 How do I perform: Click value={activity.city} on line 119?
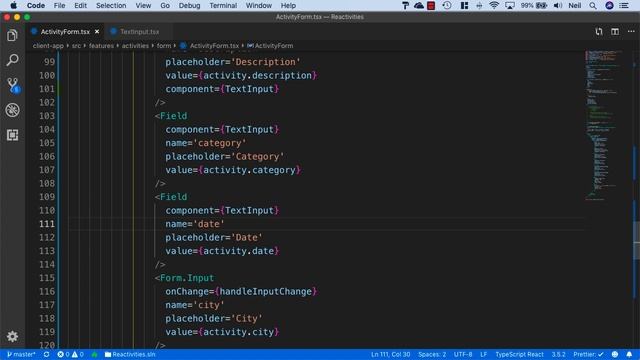(x=222, y=332)
